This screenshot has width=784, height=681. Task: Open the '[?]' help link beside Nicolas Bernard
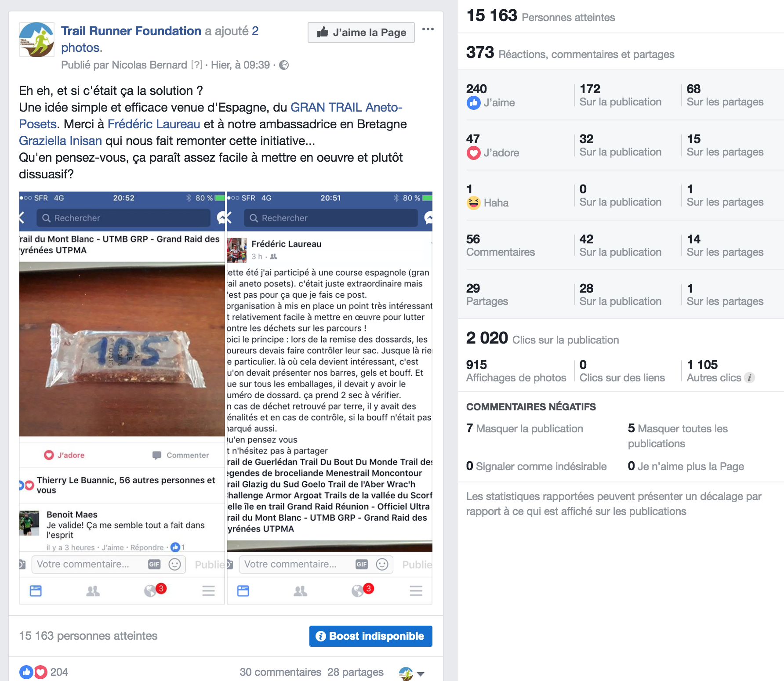pyautogui.click(x=197, y=65)
